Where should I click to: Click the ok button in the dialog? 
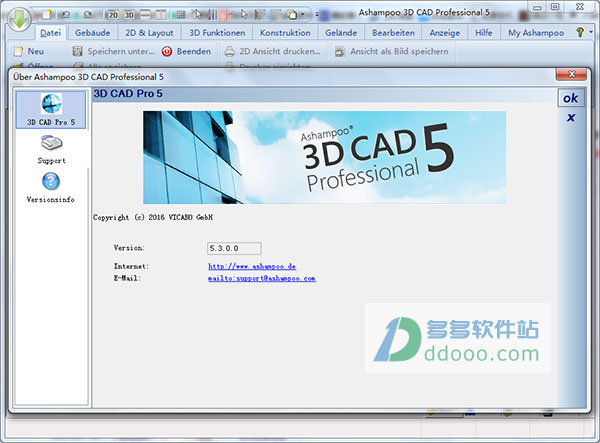(x=571, y=98)
